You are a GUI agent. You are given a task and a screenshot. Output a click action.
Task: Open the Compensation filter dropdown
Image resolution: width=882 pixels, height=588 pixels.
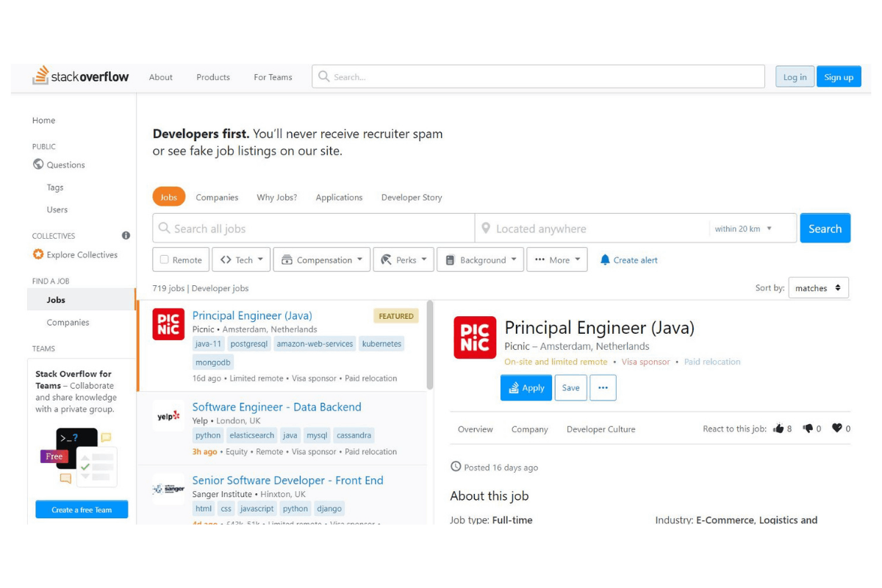pyautogui.click(x=321, y=260)
